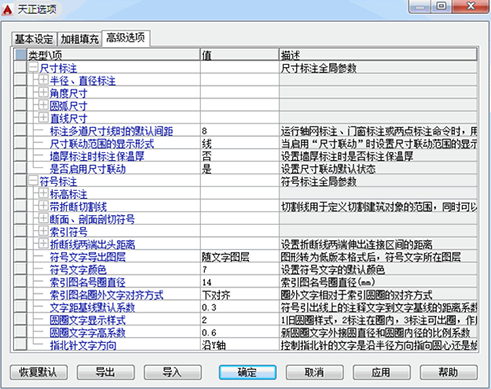This screenshot has height=389, width=491.
Task: Select the 墙厚标注时标注保温厚 item
Action: (x=97, y=156)
